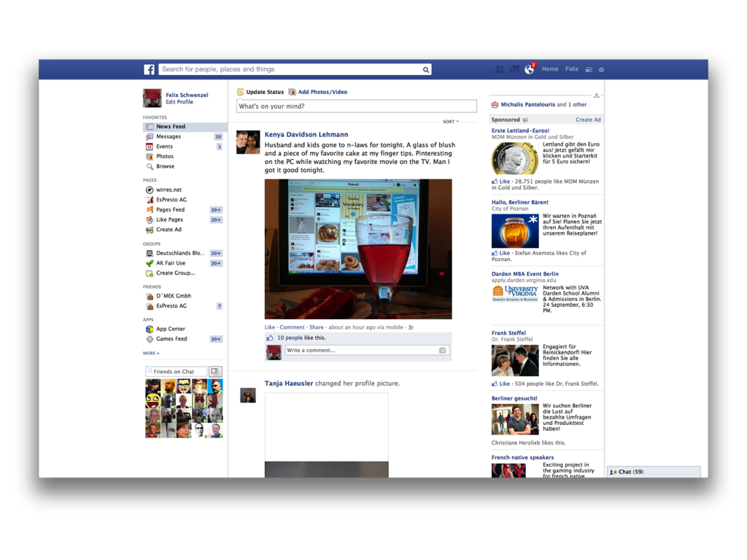Open the friend requests icon

[x=499, y=69]
